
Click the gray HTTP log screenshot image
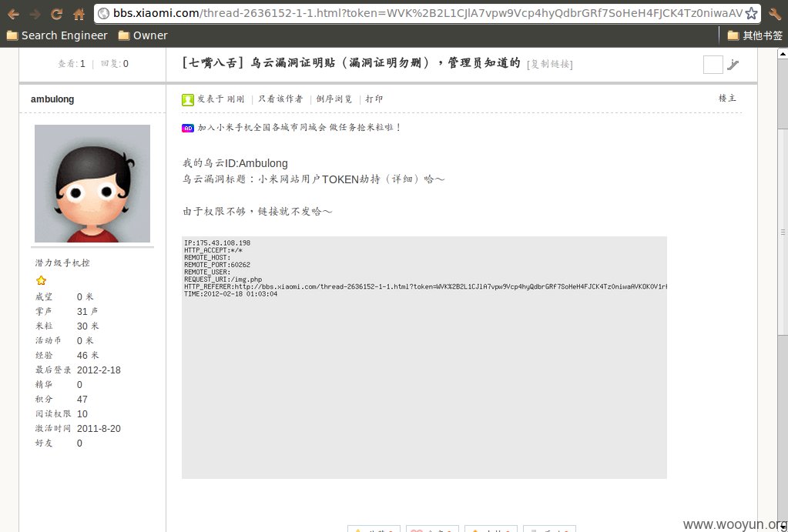point(424,357)
